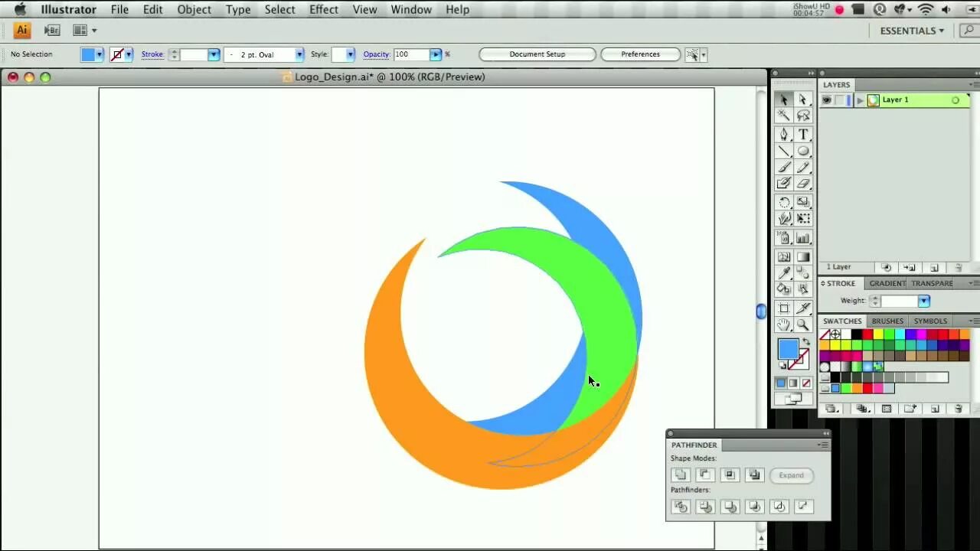Click Exclude shape mode in Pathfinder
980x551 pixels.
(754, 475)
